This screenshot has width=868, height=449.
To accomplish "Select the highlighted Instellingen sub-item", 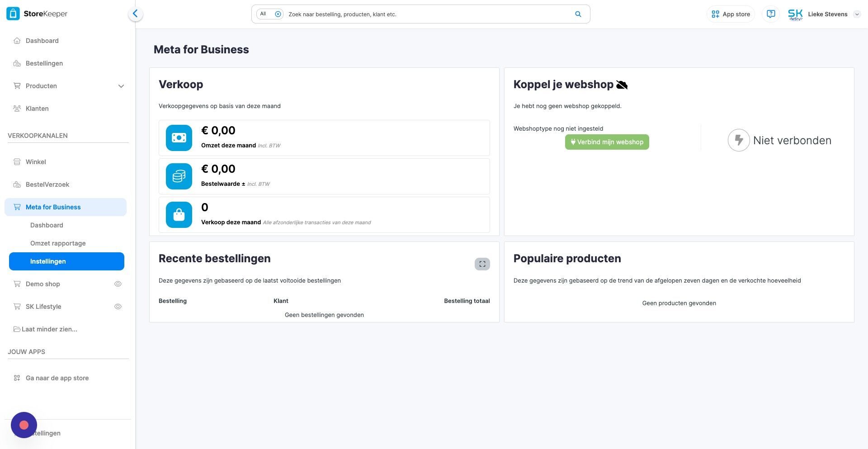I will 66,261.
